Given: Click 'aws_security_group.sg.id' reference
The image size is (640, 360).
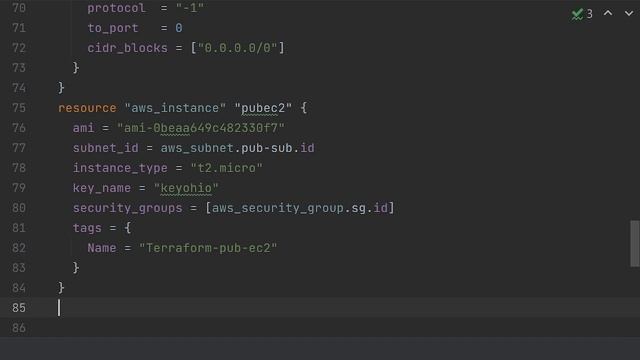Looking at the screenshot, I should [x=300, y=208].
